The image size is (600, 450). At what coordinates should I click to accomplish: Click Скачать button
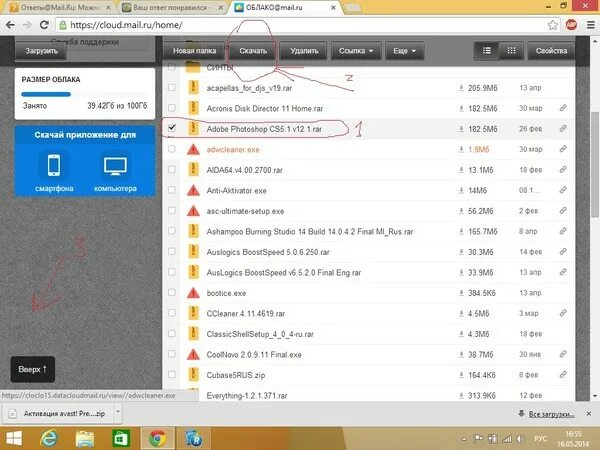click(253, 51)
